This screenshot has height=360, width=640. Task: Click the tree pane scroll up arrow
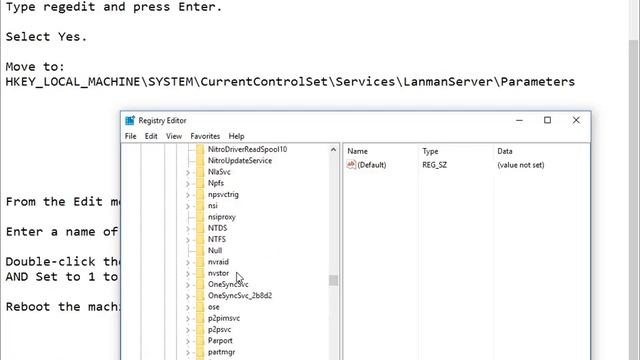pos(333,150)
